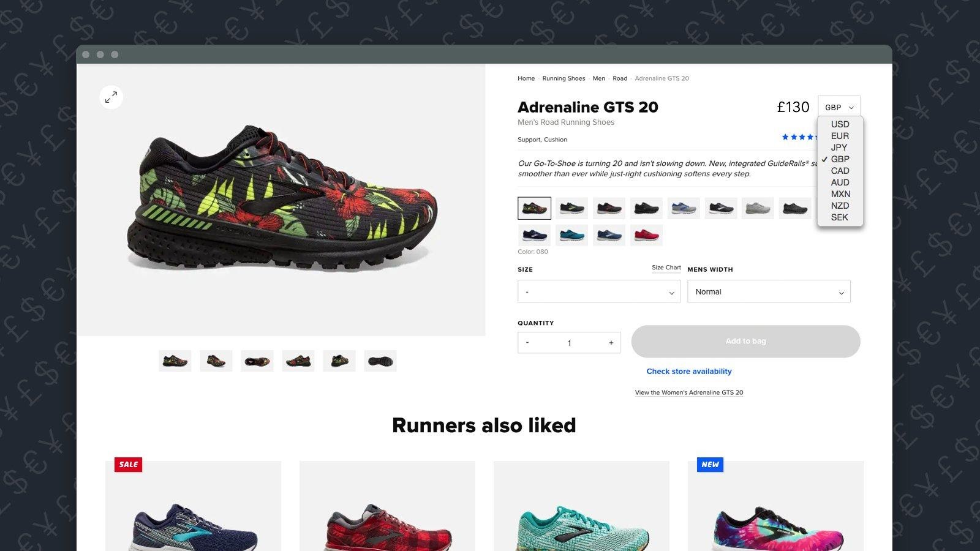Increase quantity with the plus icon
980x551 pixels.
[611, 343]
